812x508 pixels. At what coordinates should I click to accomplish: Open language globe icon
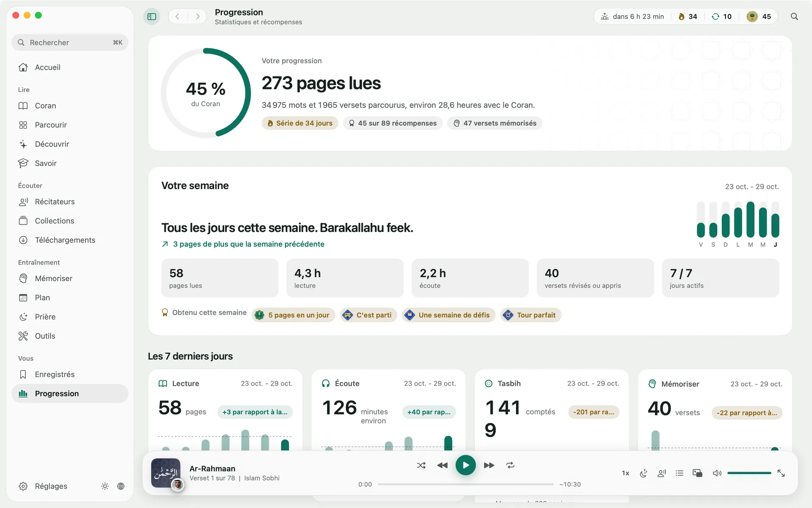[x=121, y=486]
